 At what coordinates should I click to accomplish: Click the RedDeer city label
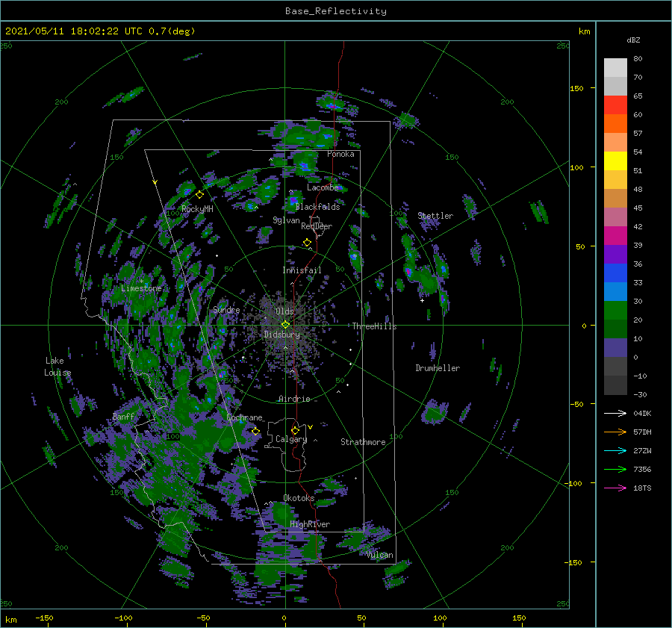pyautogui.click(x=317, y=226)
